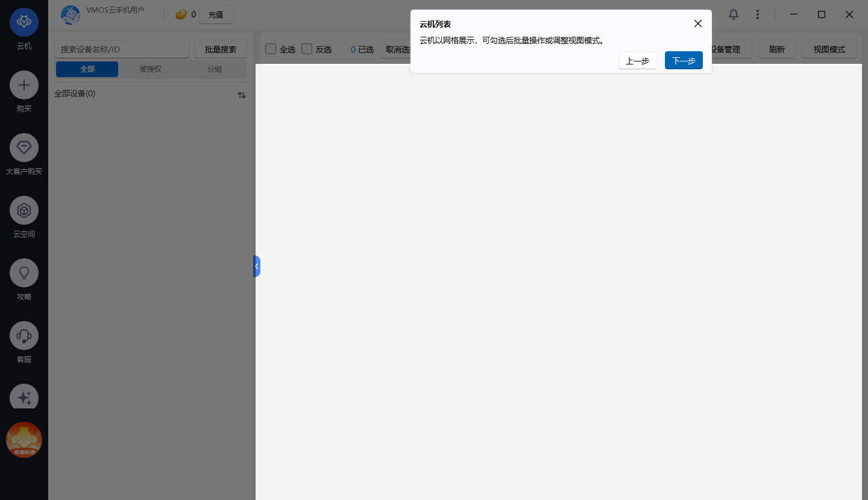Click the sort arrows beside 全部设备(0)
The height and width of the screenshot is (500, 868).
pos(242,95)
